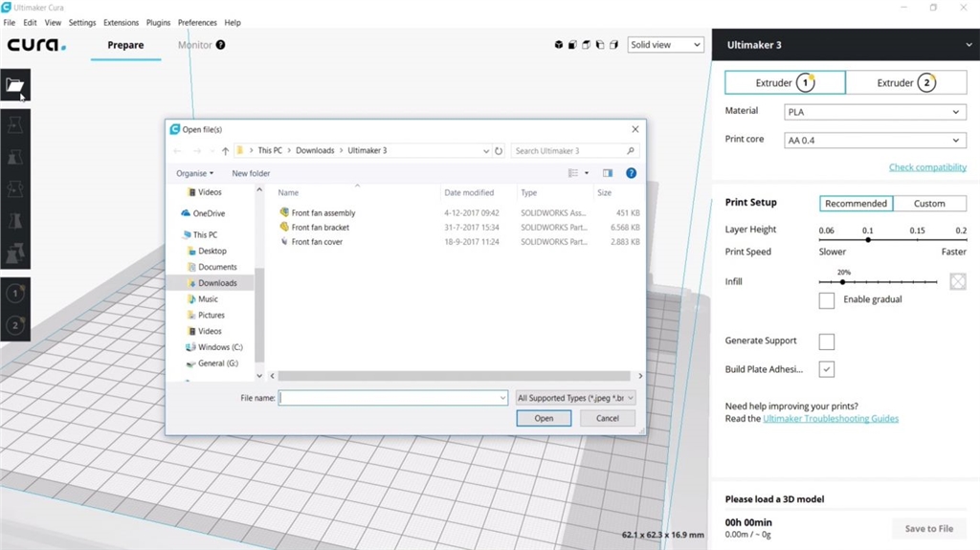Go up one folder with the up arrow
Screen dimensions: 980x550
click(x=225, y=151)
